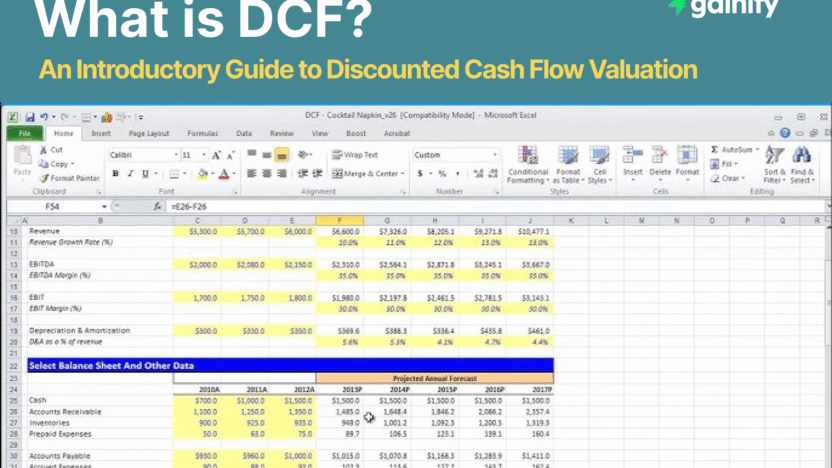This screenshot has width=832, height=468.
Task: Open the File tab
Action: click(25, 134)
